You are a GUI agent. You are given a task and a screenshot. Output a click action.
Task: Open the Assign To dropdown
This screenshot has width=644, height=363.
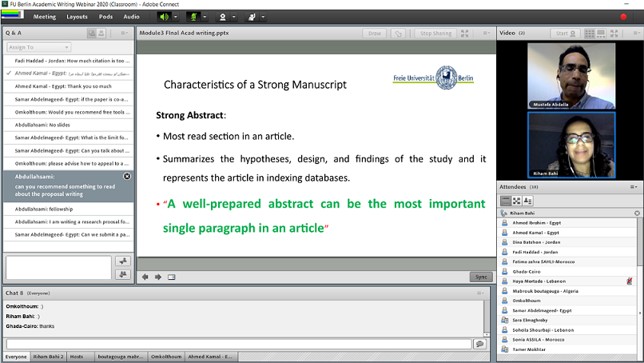point(38,47)
